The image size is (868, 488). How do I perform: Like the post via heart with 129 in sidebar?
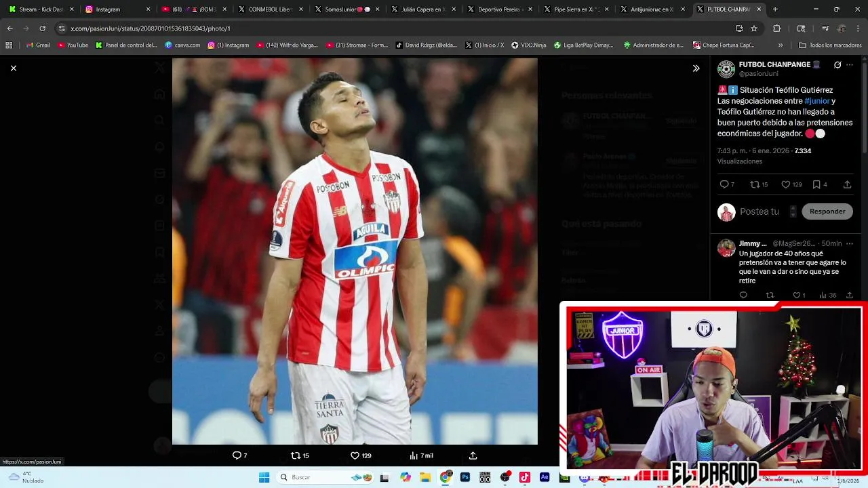(x=791, y=184)
